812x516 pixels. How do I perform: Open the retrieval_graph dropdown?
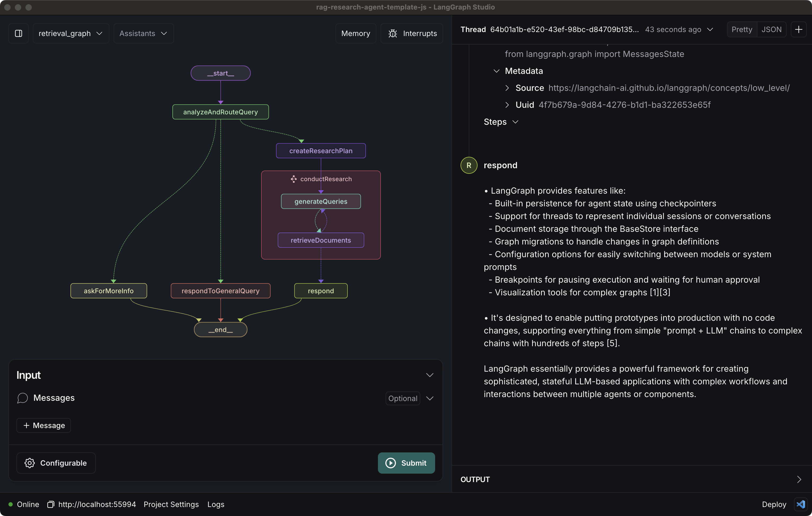(x=71, y=33)
